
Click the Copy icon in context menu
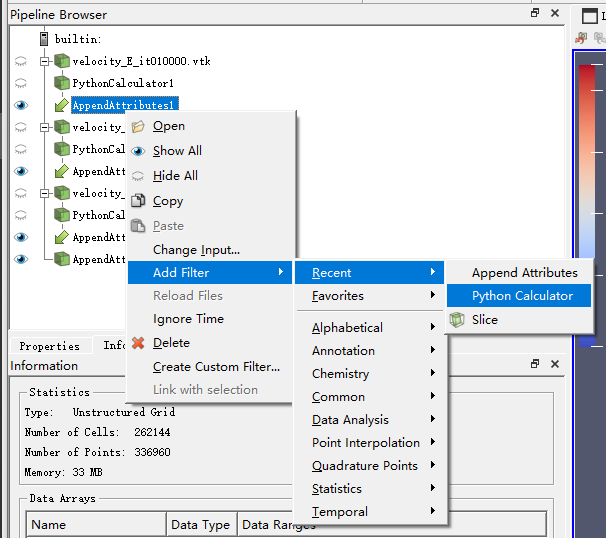click(138, 201)
